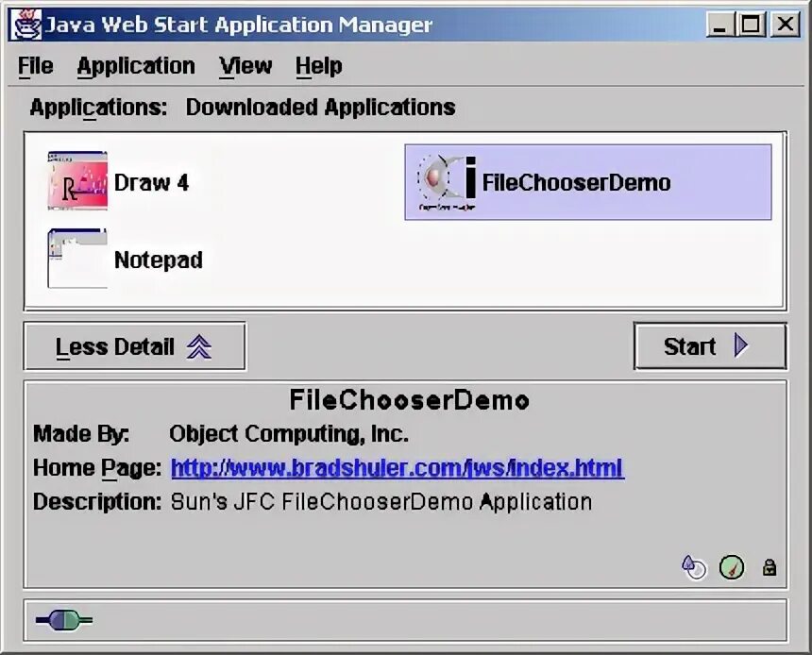Open the Application menu
812x655 pixels.
pos(136,67)
